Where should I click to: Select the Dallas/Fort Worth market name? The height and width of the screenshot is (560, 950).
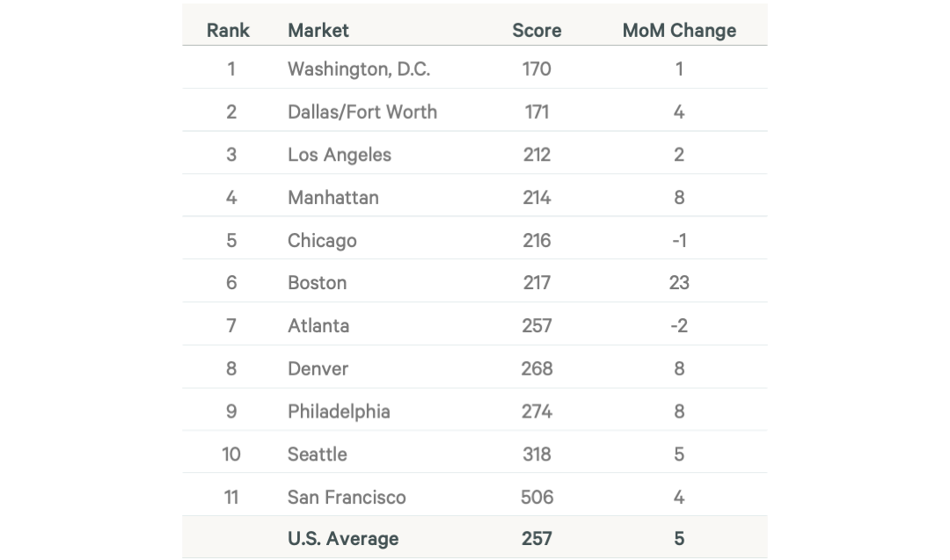pyautogui.click(x=362, y=112)
